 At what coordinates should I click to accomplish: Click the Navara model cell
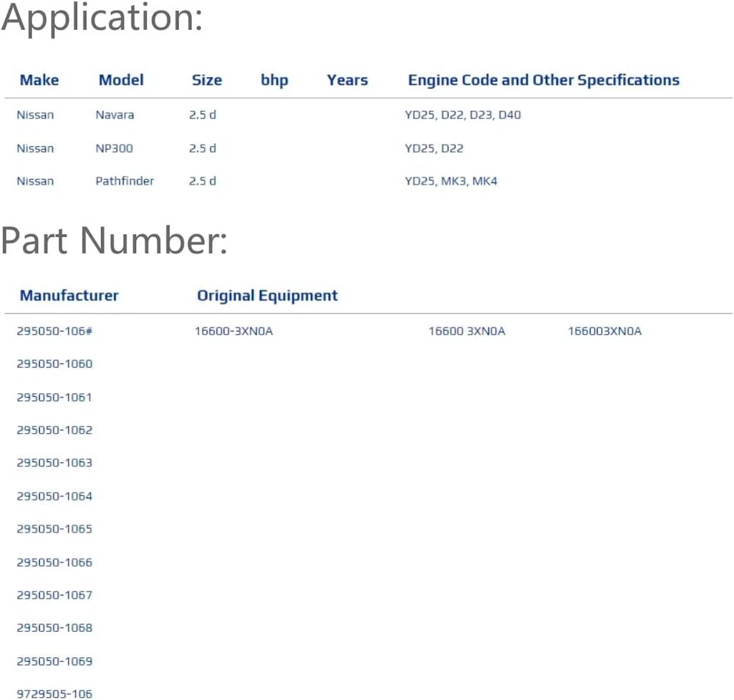(115, 115)
